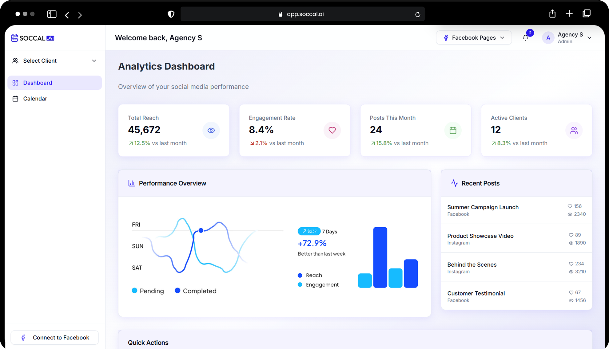Open the Facebook Pages dropdown
Viewport: 609px width, 364px height.
pos(474,38)
